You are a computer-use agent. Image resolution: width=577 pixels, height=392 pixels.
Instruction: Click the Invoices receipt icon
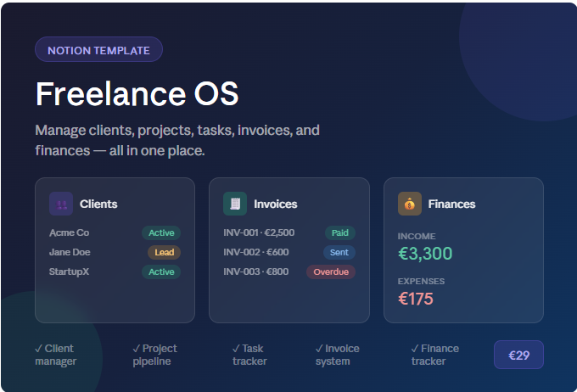coord(235,204)
